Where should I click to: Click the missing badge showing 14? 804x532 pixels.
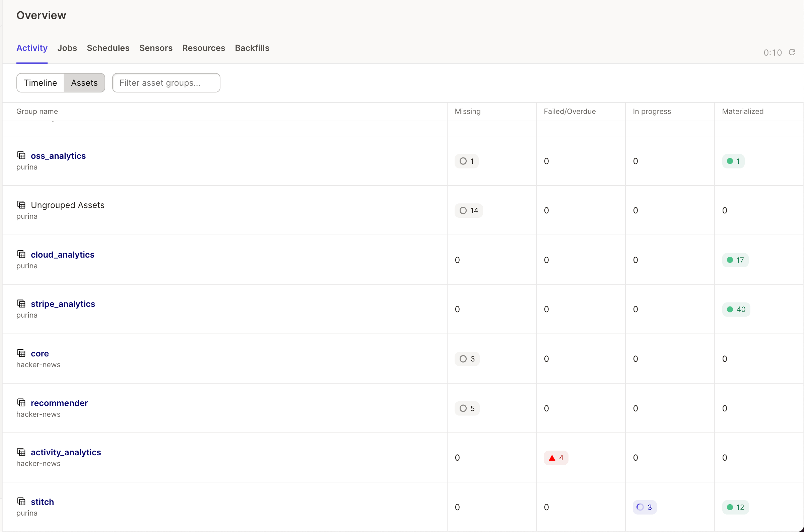click(x=468, y=210)
